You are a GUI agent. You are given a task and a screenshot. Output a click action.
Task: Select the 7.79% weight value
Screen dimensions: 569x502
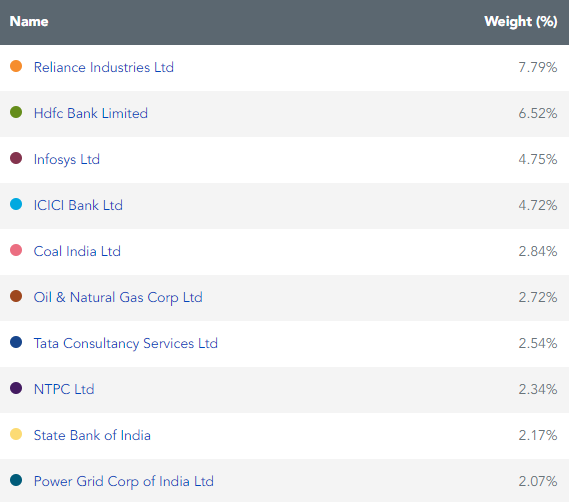point(538,68)
